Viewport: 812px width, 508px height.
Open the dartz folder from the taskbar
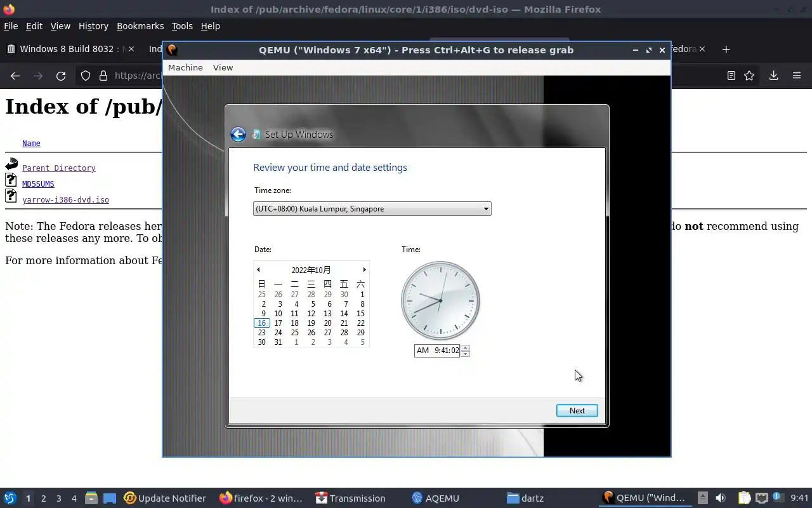(x=525, y=498)
